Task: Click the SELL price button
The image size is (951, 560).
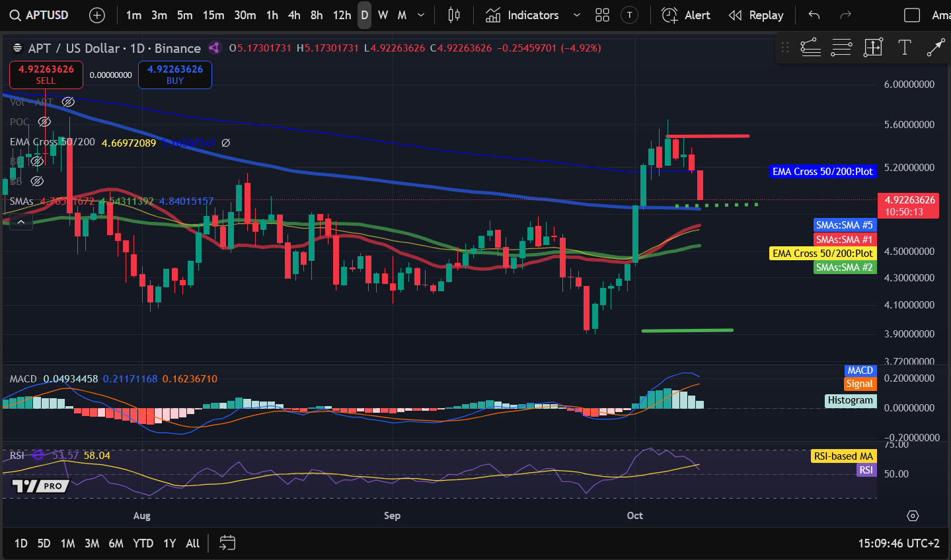Action: click(46, 75)
